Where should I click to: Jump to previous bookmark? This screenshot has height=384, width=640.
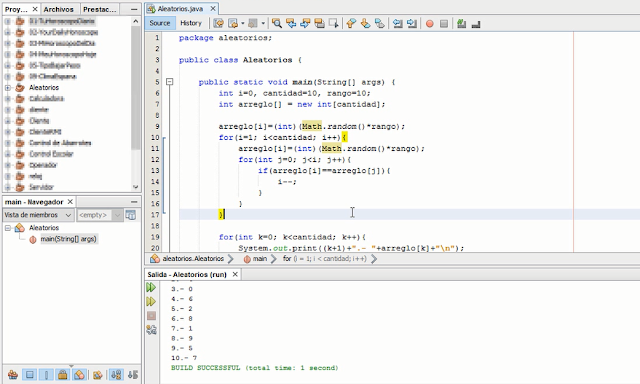point(351,24)
